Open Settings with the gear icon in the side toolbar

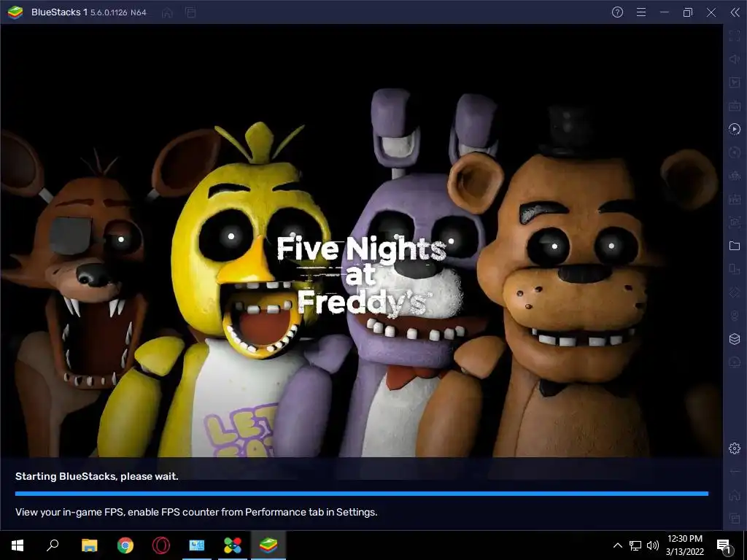[735, 448]
